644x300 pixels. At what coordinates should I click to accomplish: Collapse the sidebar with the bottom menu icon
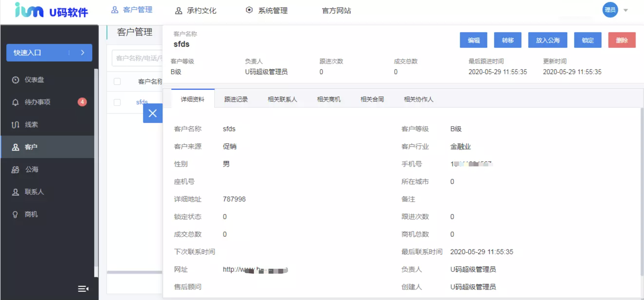(x=83, y=289)
